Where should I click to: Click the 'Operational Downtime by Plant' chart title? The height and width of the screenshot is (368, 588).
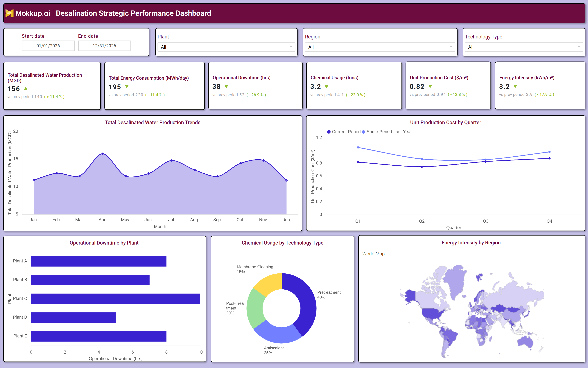tap(104, 243)
